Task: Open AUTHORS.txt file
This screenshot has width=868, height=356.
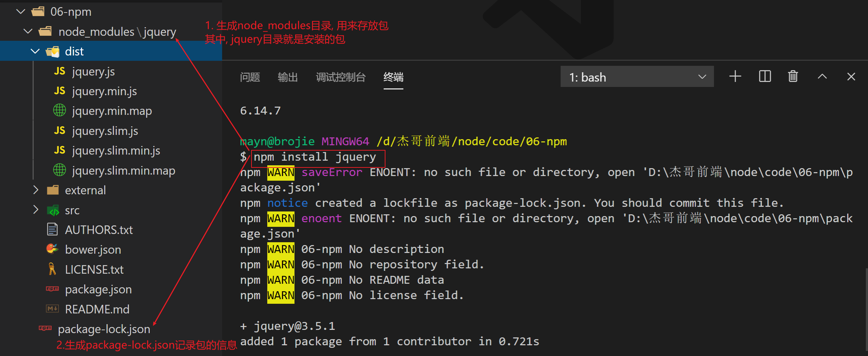Action: [99, 230]
